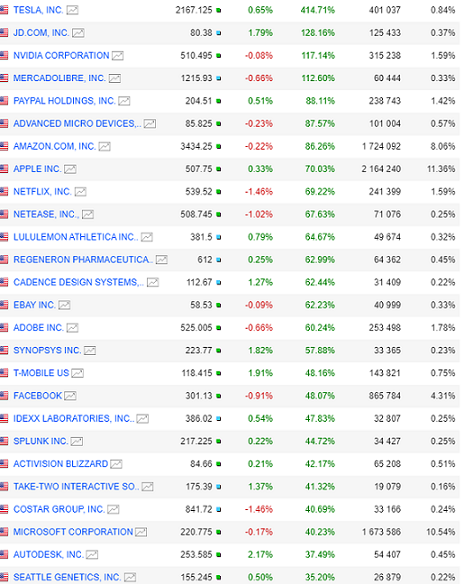Click the Activision Blizzard chart icon
The width and height of the screenshot is (464, 584).
116,464
